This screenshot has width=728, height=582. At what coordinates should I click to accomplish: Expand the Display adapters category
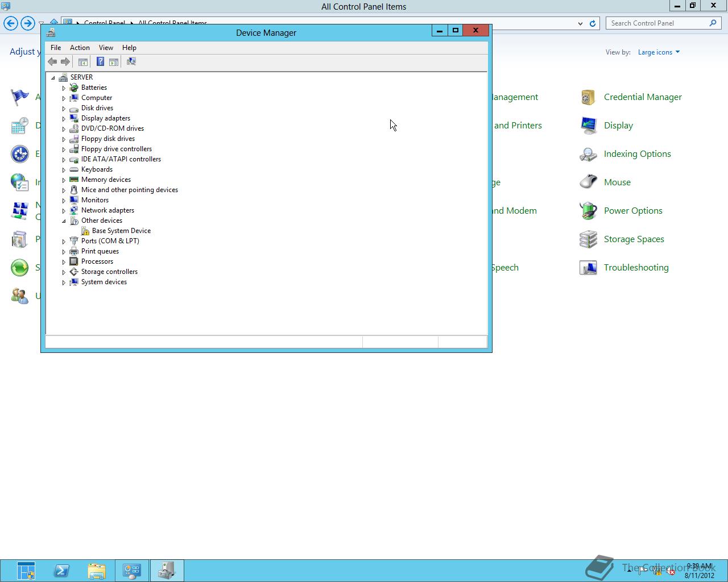pyautogui.click(x=64, y=118)
